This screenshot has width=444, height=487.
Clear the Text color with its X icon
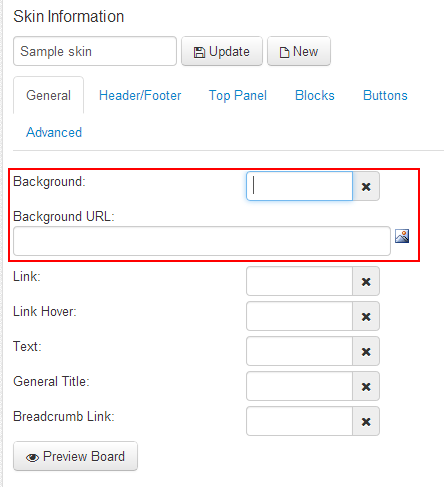point(366,351)
